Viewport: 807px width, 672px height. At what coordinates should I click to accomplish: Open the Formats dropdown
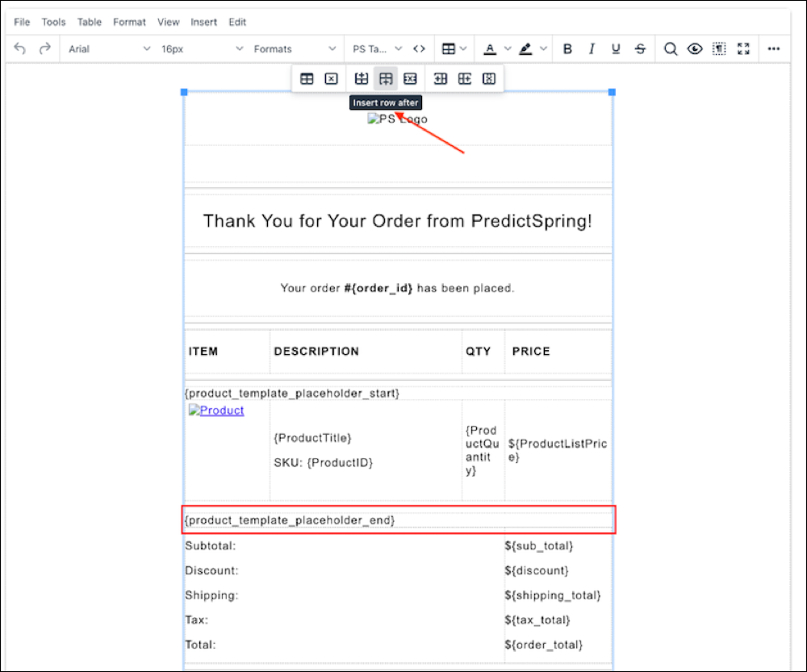[x=295, y=49]
